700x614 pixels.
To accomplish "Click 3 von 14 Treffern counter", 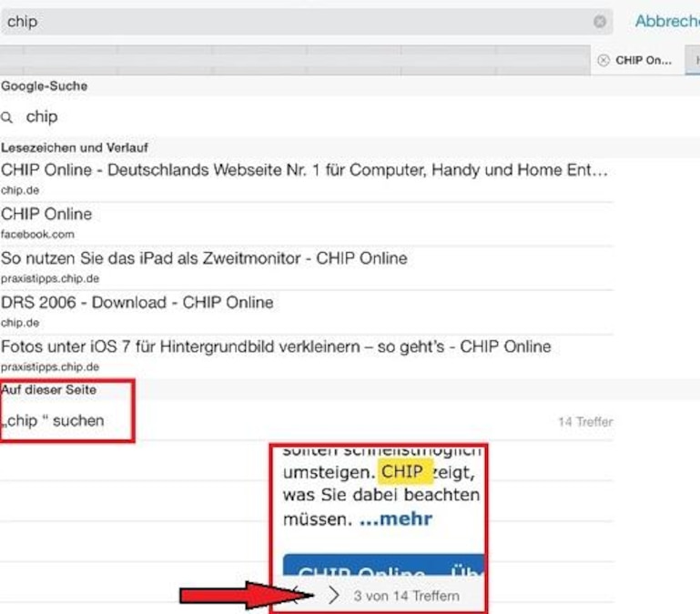I will tap(406, 596).
